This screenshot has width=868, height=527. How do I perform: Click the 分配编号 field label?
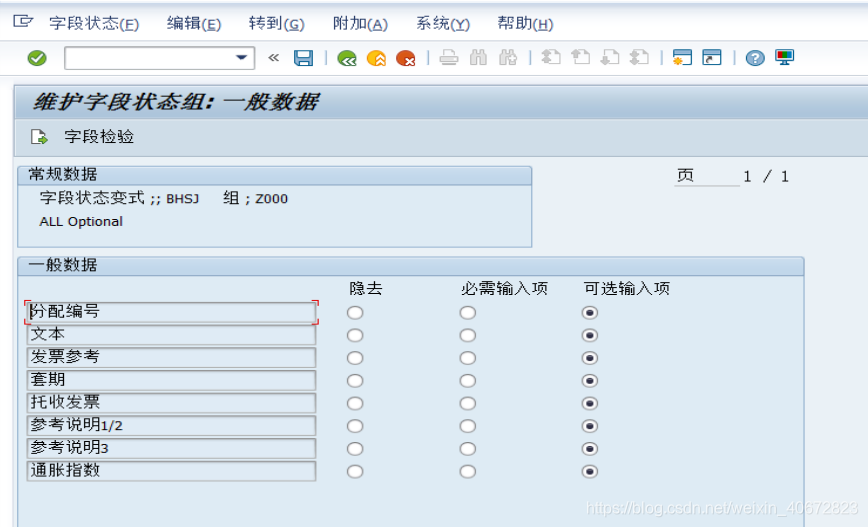[172, 312]
